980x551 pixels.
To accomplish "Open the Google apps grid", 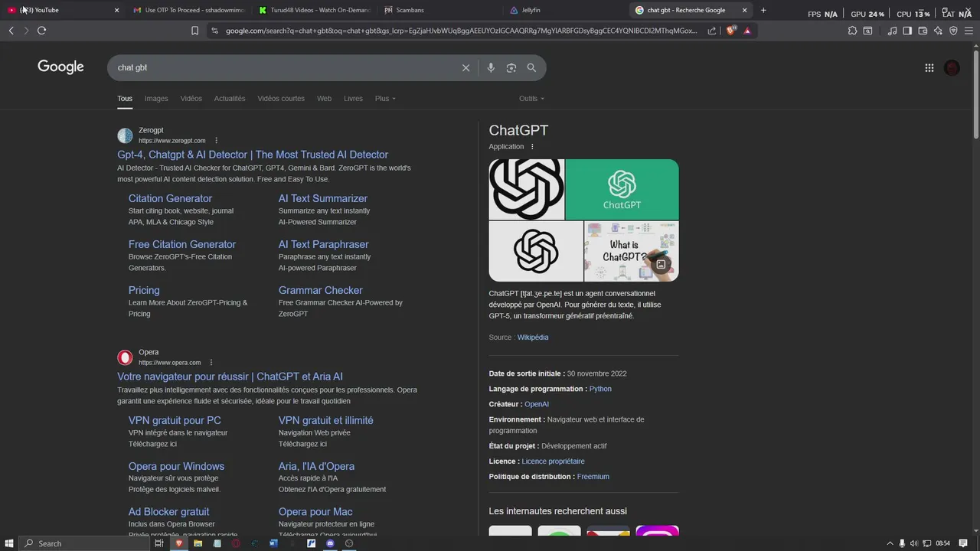I will [929, 68].
